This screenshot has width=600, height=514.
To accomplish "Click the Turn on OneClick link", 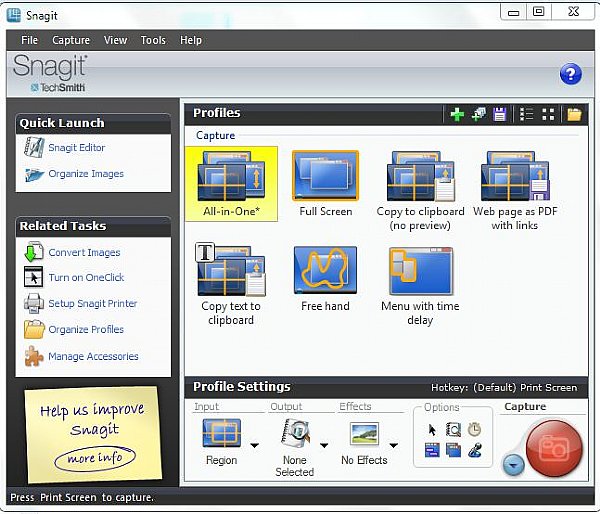I will point(86,277).
